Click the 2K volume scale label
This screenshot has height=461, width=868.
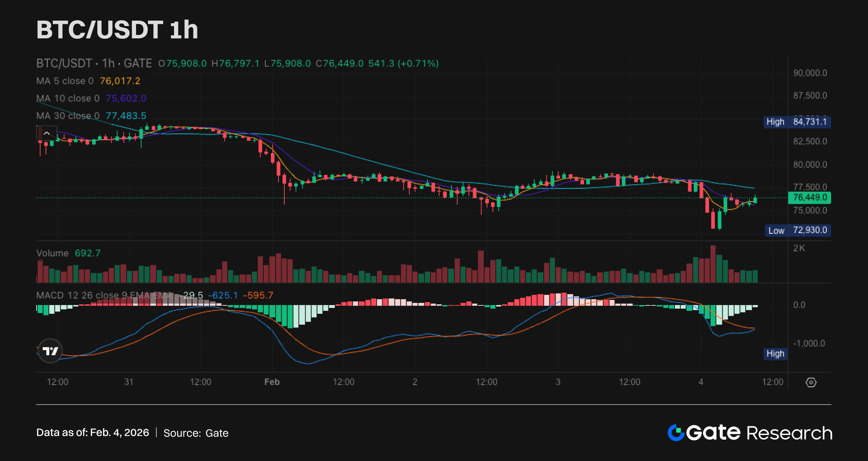click(799, 248)
